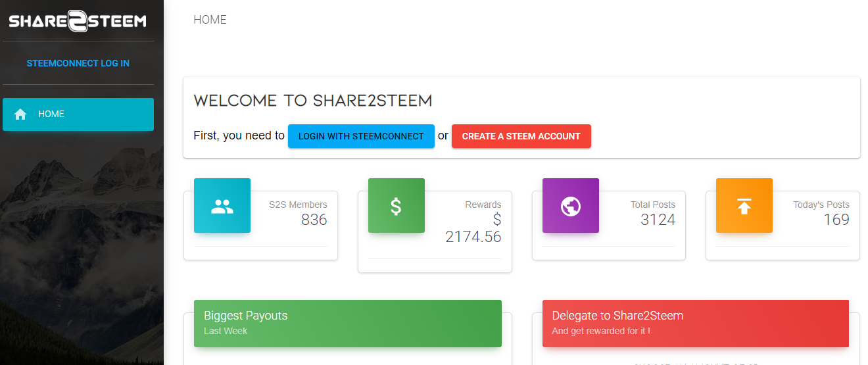Viewport: 868px width, 365px height.
Task: Click the 'Total Posts' label
Action: point(653,205)
